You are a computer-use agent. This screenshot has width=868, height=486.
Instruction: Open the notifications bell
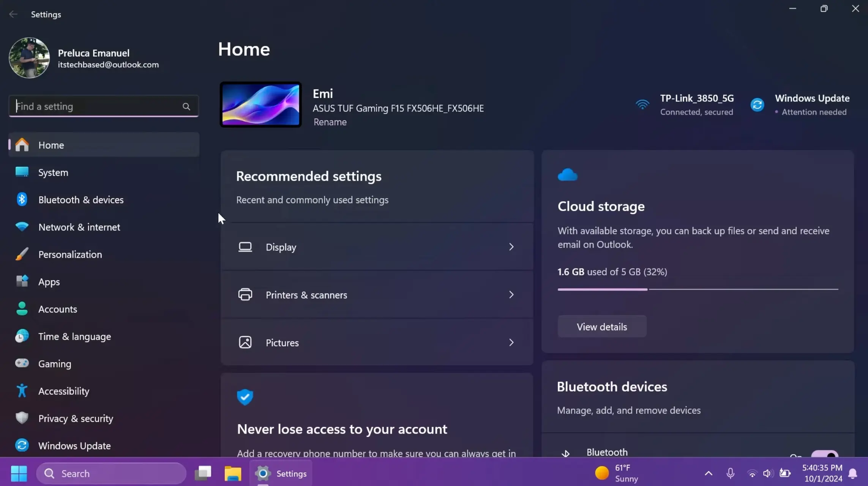(852, 473)
